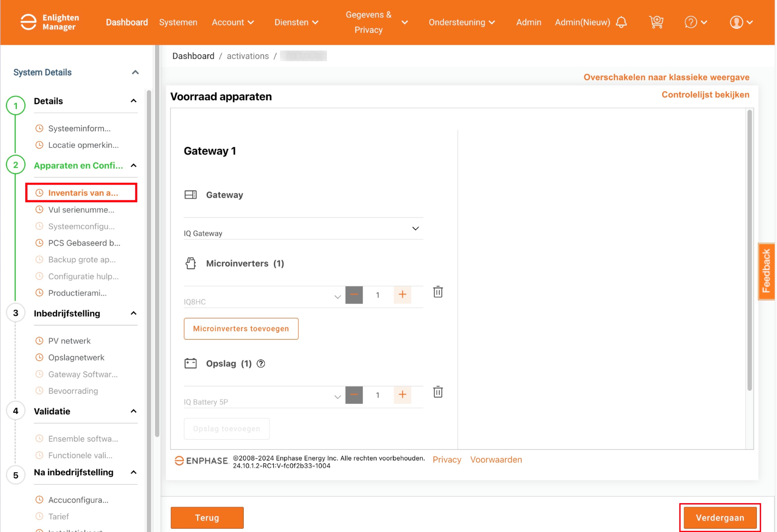This screenshot has width=777, height=532.
Task: Collapse the Validatie section
Action: (134, 411)
